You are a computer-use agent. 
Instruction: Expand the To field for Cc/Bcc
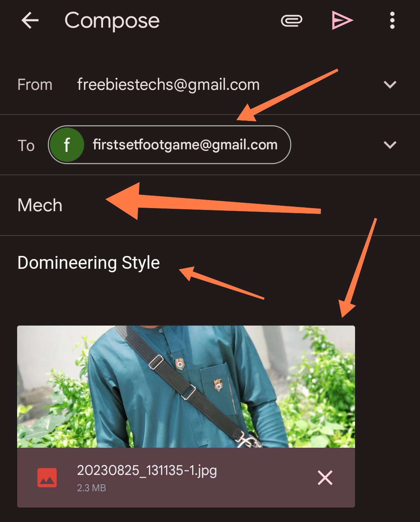pos(390,145)
